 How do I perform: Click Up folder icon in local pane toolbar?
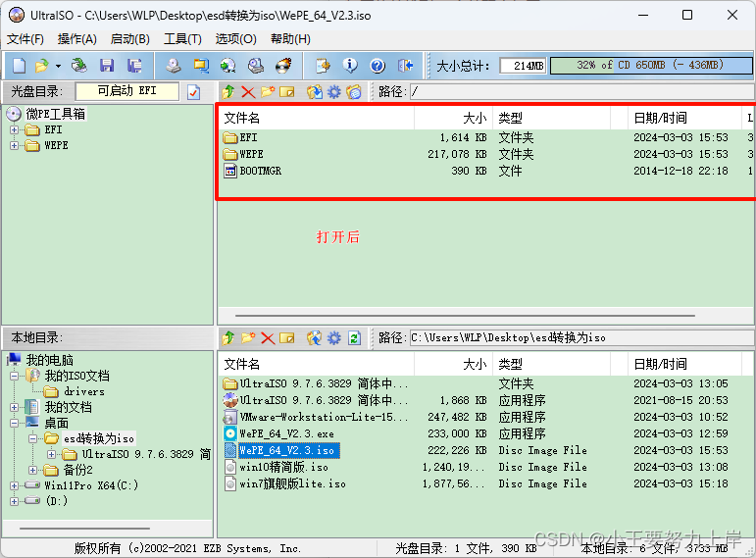pos(228,338)
